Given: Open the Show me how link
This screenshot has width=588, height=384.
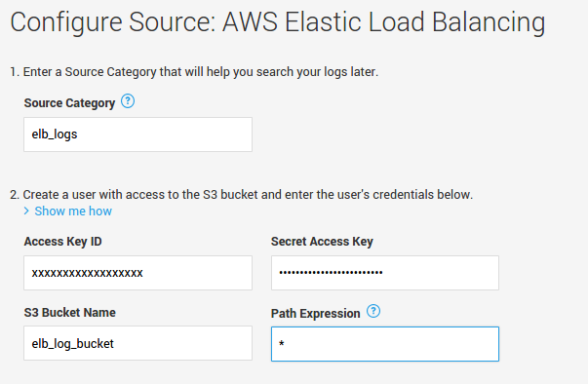Looking at the screenshot, I should [x=73, y=211].
